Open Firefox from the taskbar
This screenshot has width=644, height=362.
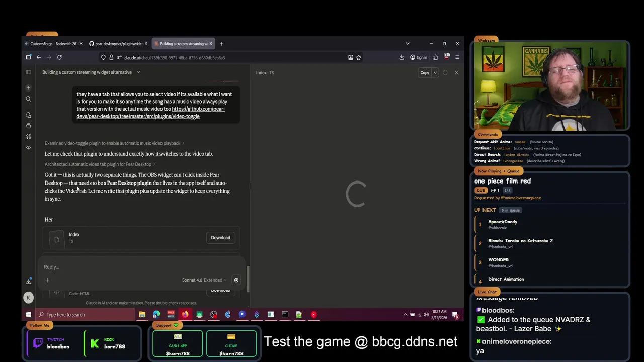coord(185,315)
